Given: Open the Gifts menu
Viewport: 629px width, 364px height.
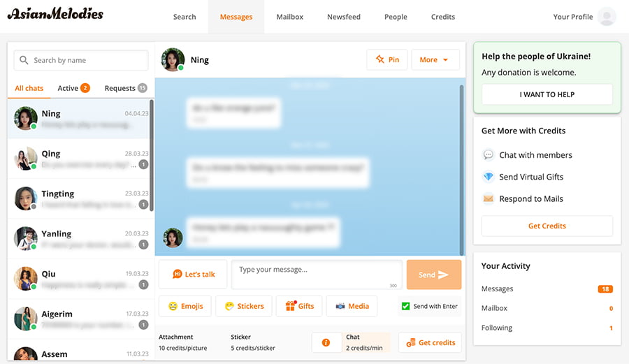Looking at the screenshot, I should [x=299, y=306].
